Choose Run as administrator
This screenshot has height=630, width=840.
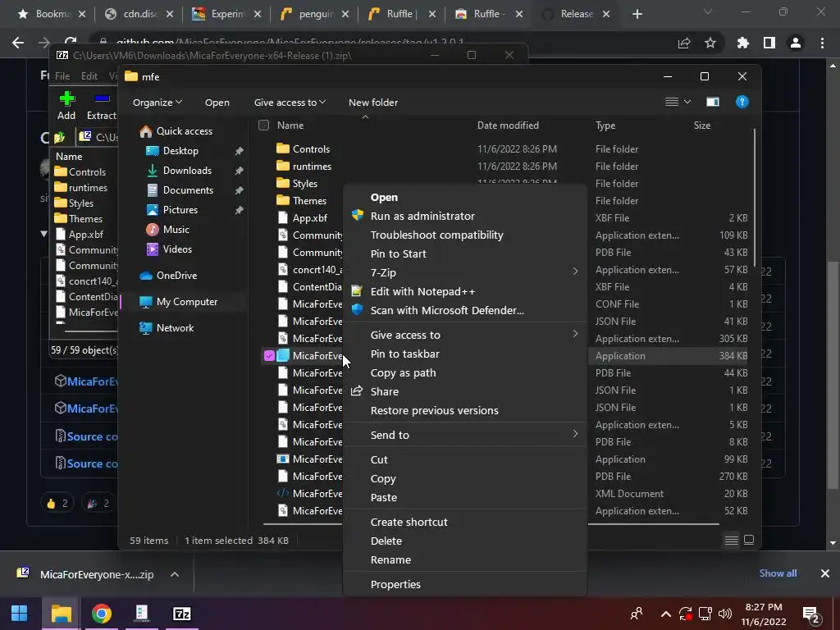[x=464, y=216]
